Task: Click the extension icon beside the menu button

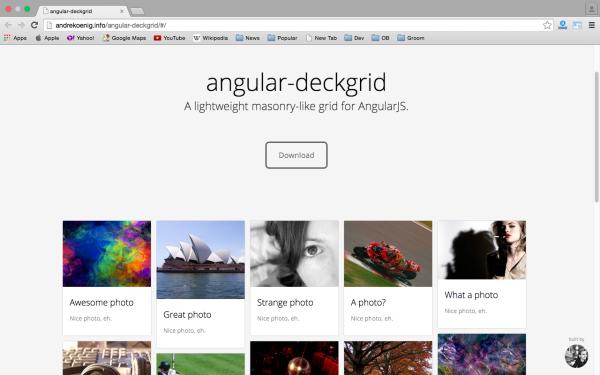Action: click(577, 25)
